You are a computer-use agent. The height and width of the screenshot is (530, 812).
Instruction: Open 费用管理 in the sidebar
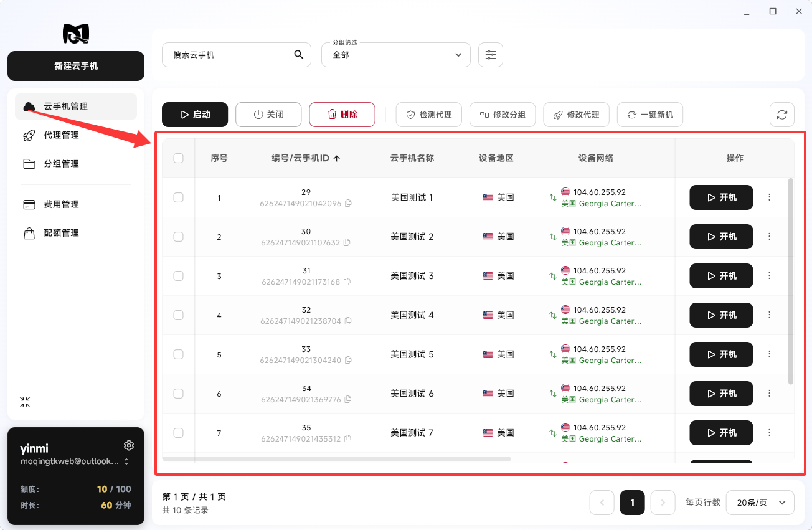pyautogui.click(x=76, y=204)
